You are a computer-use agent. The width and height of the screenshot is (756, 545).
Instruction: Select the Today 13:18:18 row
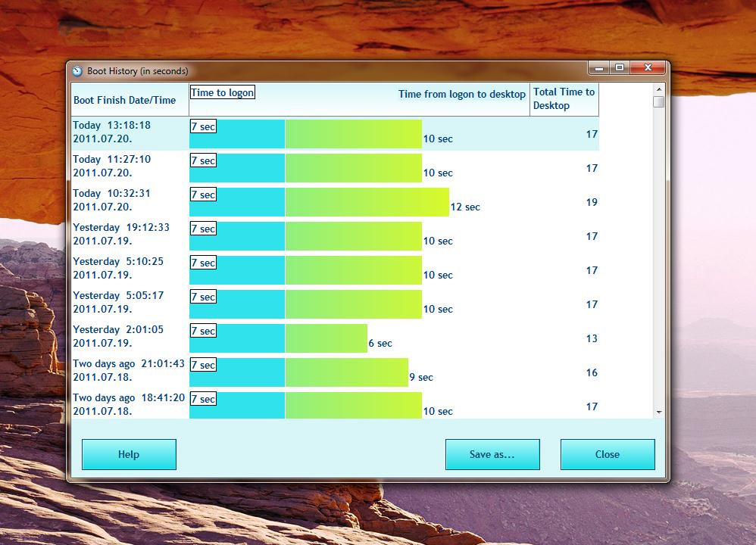tap(335, 133)
